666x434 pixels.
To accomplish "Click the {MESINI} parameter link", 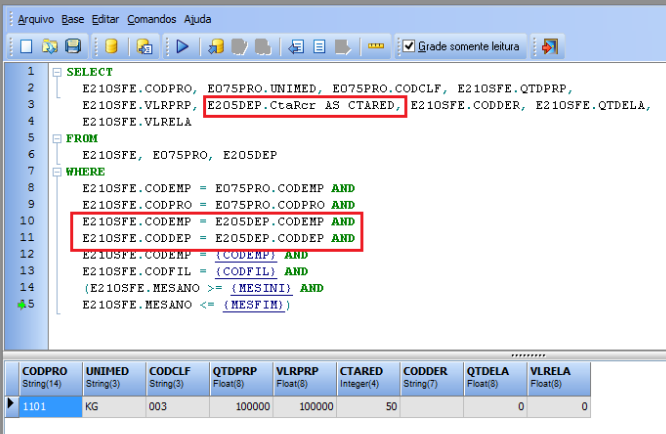I will coord(262,288).
